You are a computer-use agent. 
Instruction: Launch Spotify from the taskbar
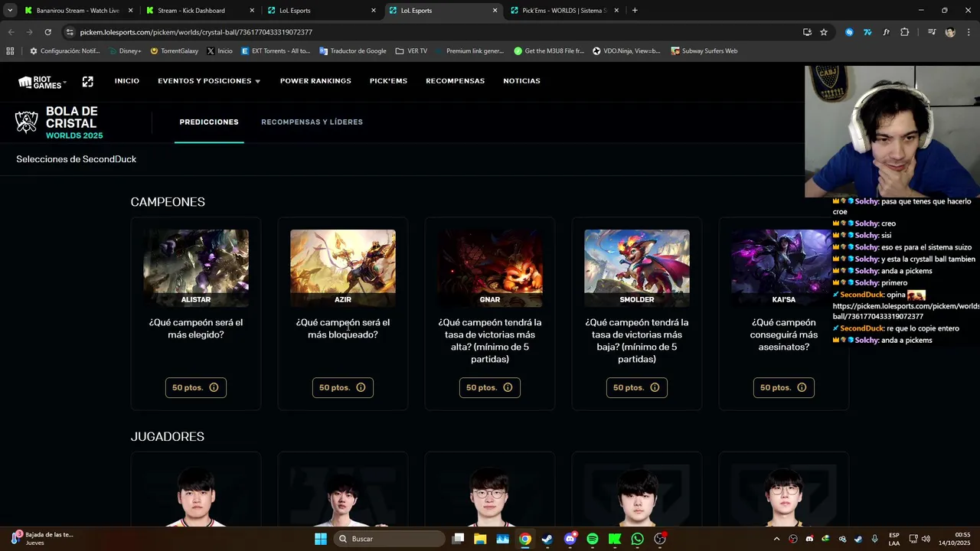coord(593,539)
